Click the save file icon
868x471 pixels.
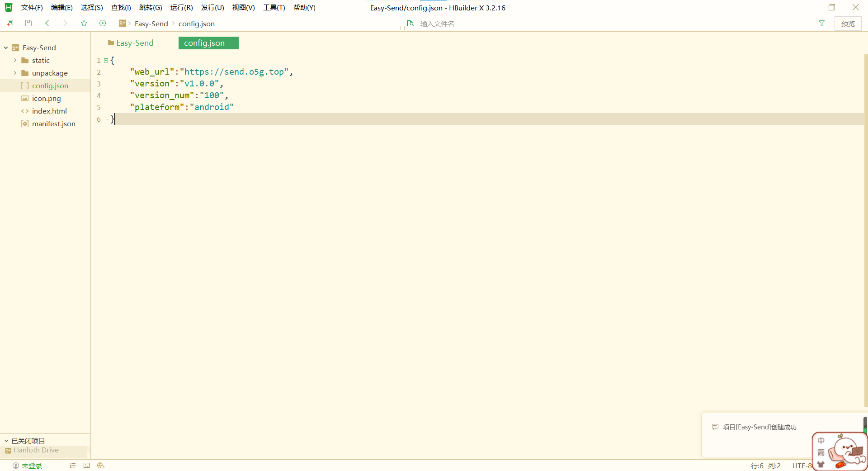[28, 23]
